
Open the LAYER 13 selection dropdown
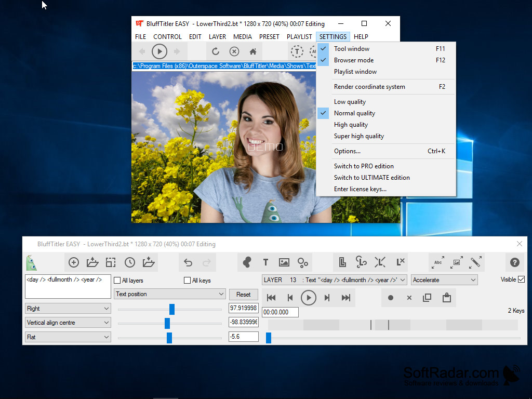click(334, 280)
